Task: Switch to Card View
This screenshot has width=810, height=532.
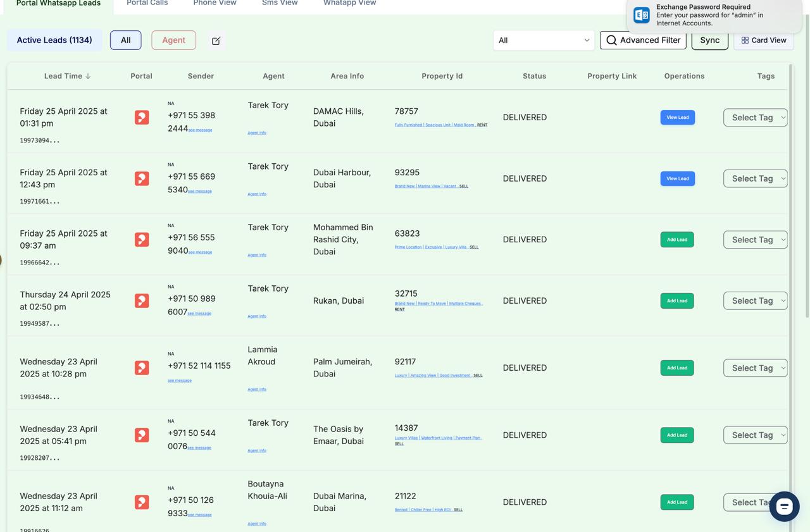Action: click(x=764, y=40)
